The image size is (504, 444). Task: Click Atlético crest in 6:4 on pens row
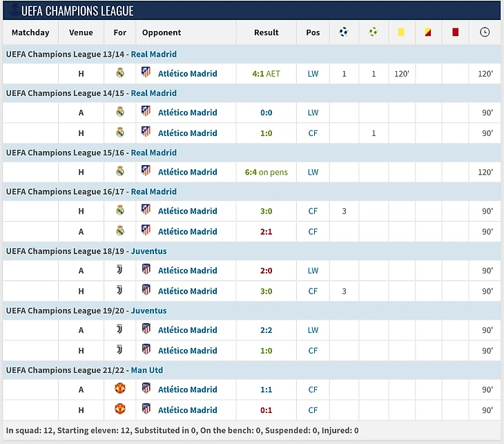coord(146,171)
